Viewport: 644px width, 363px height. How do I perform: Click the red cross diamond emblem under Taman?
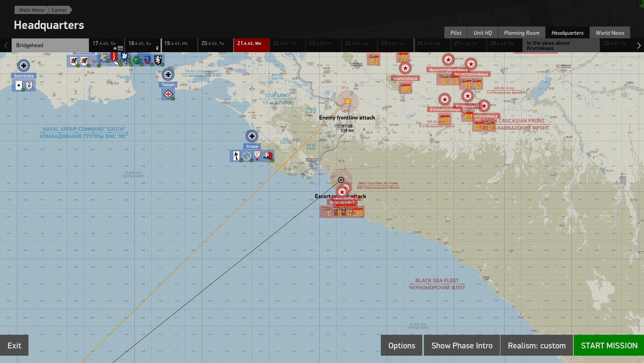(168, 95)
